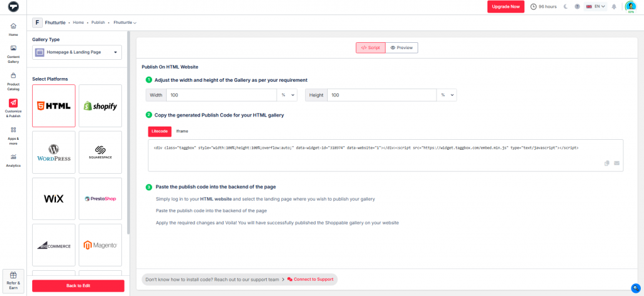Copy the publish code with the copy icon
Screen dimensions: 644x296
pyautogui.click(x=607, y=163)
